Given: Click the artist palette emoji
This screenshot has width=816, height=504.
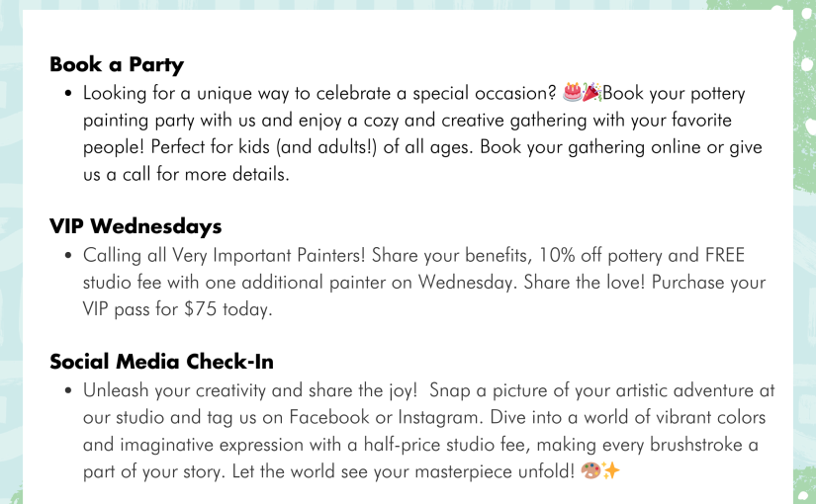Looking at the screenshot, I should point(590,470).
